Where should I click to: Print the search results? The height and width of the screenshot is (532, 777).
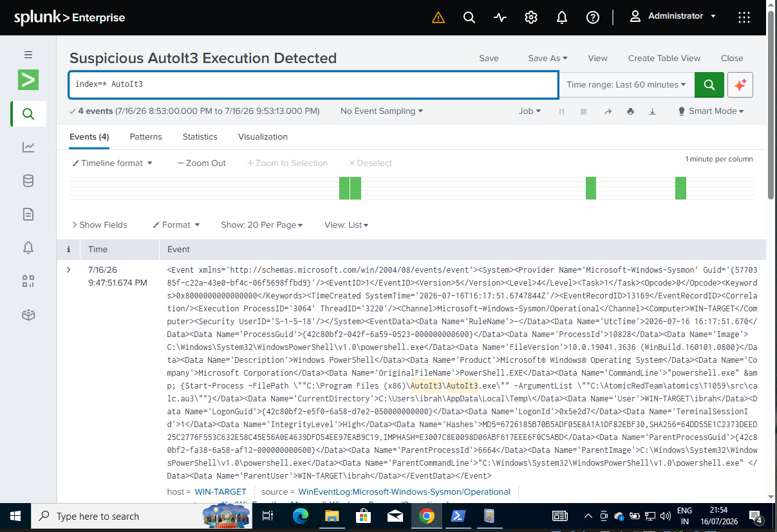click(x=630, y=111)
